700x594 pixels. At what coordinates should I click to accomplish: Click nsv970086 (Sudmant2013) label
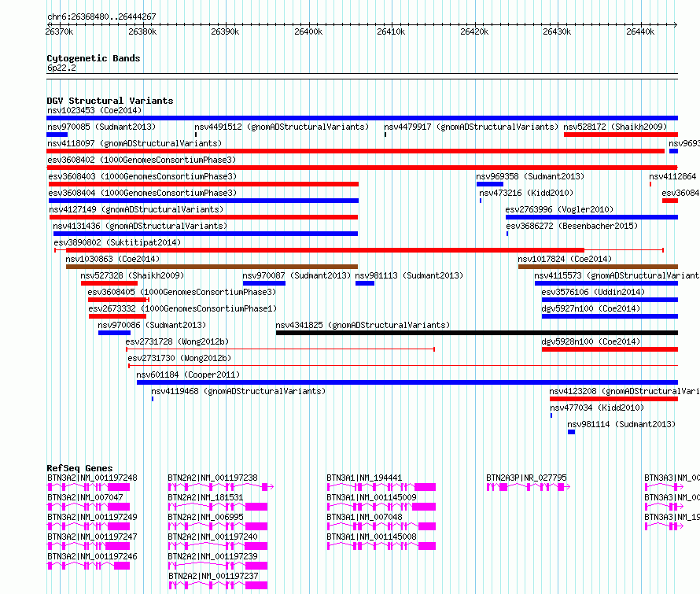click(152, 325)
